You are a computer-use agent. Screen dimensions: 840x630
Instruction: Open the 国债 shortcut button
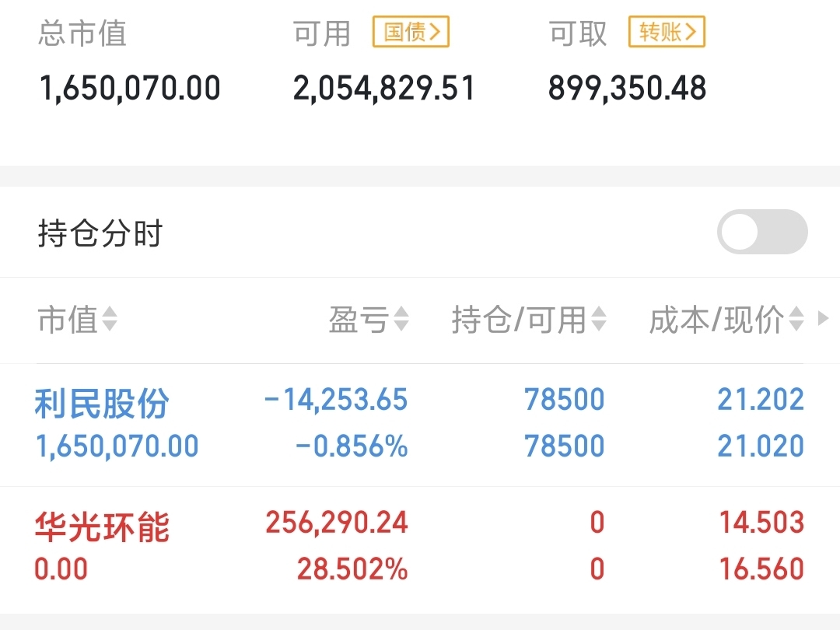[411, 32]
